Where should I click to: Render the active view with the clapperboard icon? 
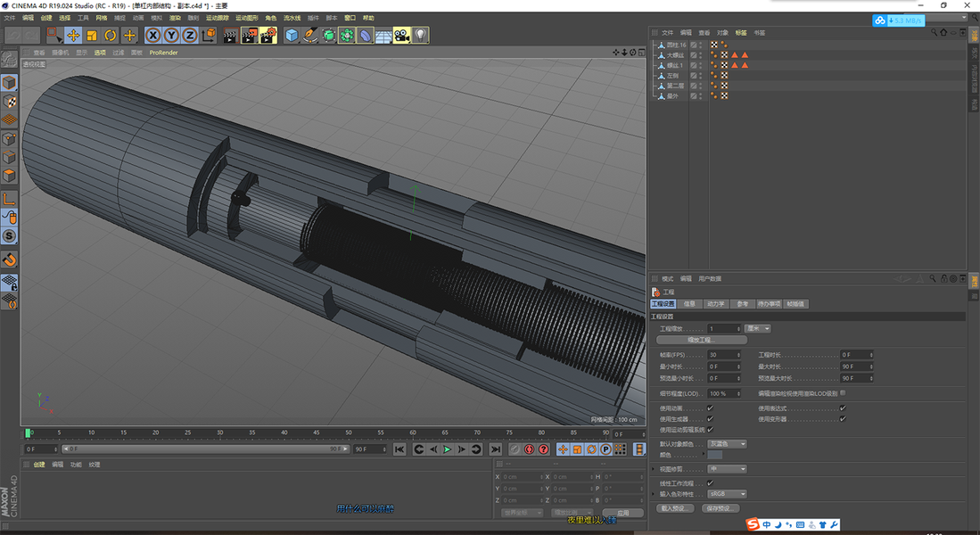point(230,36)
